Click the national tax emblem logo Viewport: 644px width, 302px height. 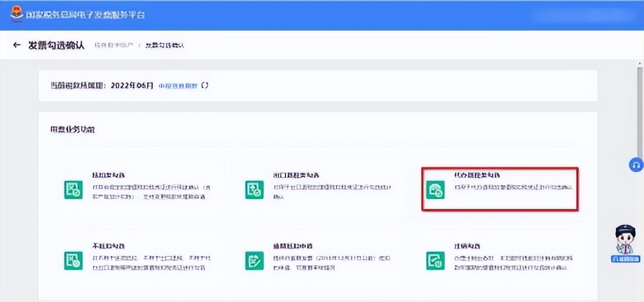(17, 13)
